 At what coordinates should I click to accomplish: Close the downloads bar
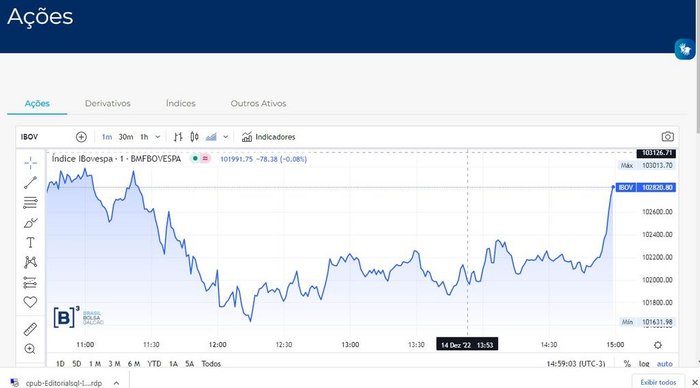(x=695, y=382)
